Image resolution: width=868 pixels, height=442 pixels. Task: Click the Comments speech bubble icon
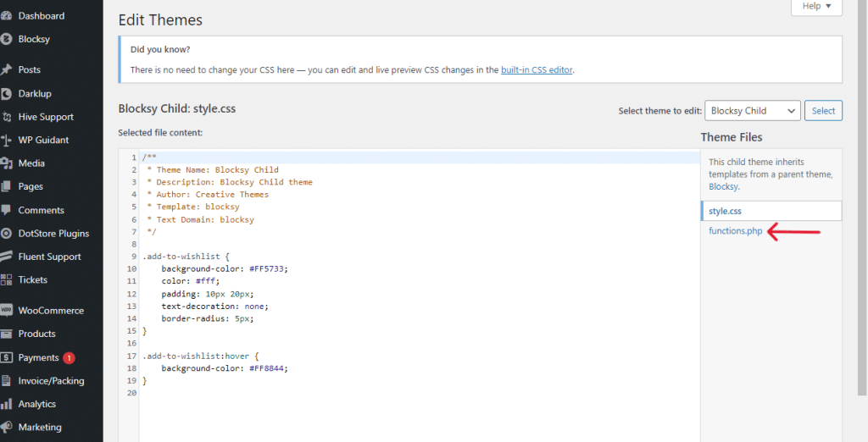point(6,210)
